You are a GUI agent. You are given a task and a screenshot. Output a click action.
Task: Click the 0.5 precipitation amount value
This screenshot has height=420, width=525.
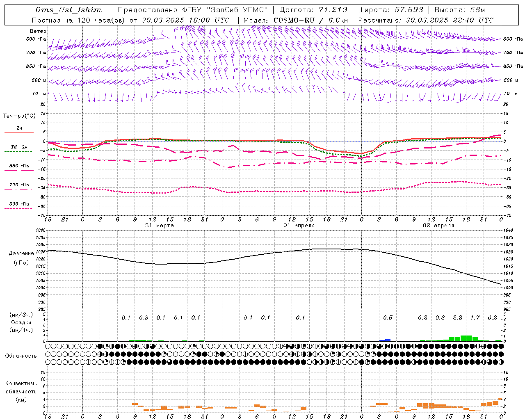pos(388,317)
